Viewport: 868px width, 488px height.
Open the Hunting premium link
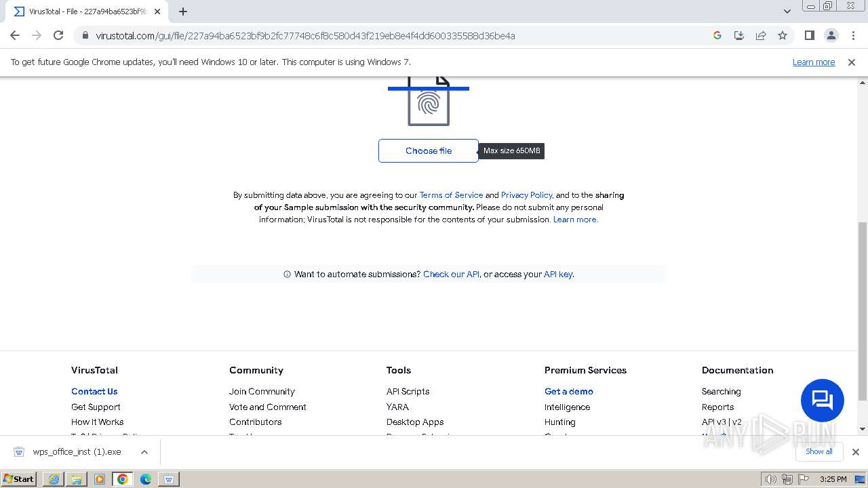click(x=560, y=422)
